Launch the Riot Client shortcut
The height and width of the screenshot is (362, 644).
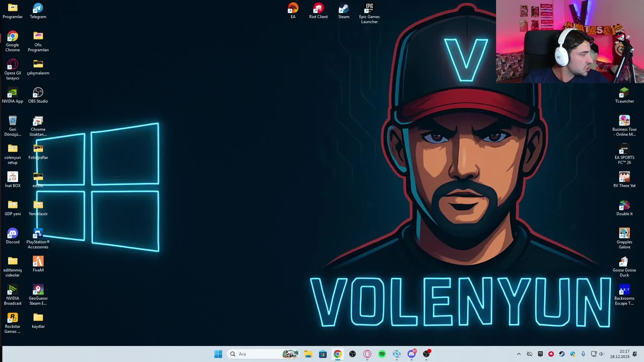tap(318, 11)
